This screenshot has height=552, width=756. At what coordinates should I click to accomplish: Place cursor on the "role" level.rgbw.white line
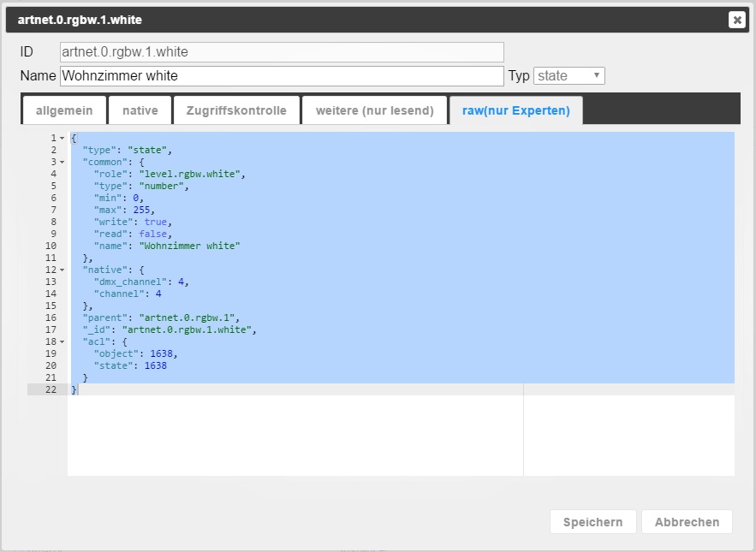pyautogui.click(x=170, y=174)
